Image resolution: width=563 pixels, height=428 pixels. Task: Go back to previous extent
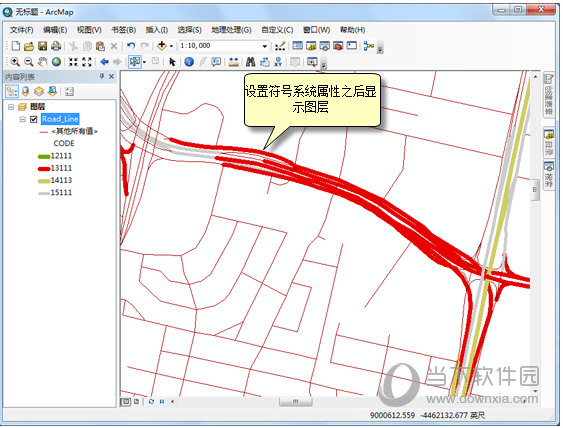104,62
